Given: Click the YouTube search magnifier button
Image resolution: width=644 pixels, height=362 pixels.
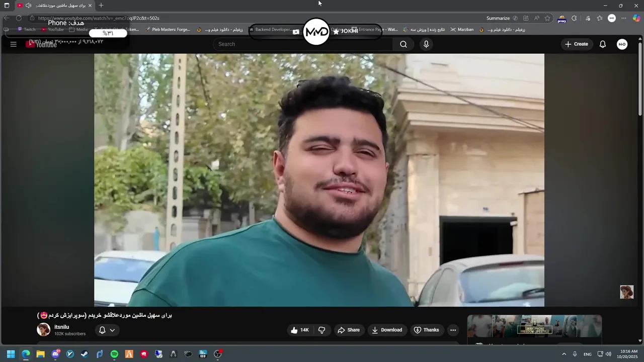Looking at the screenshot, I should pos(404,44).
